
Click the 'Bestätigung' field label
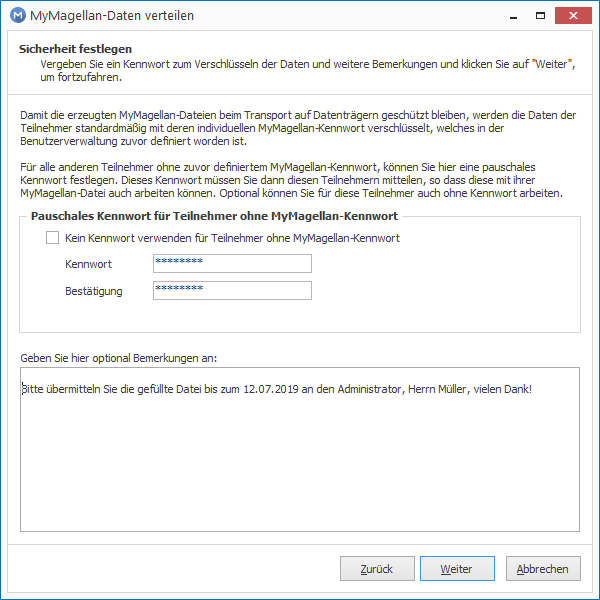tap(94, 291)
